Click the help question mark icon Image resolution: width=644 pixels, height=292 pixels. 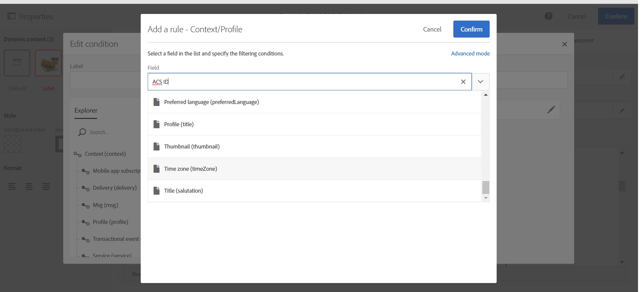[549, 16]
